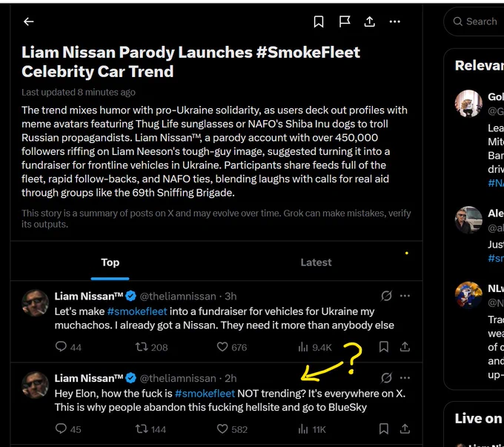Open #smokefleet hashtag in the Hey Elon post
This screenshot has height=447, width=504.
(x=205, y=394)
